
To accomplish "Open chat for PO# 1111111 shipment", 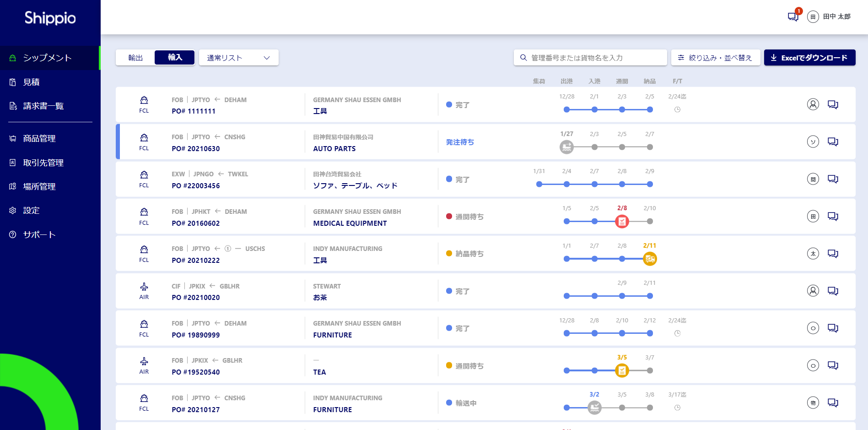I will click(x=833, y=105).
